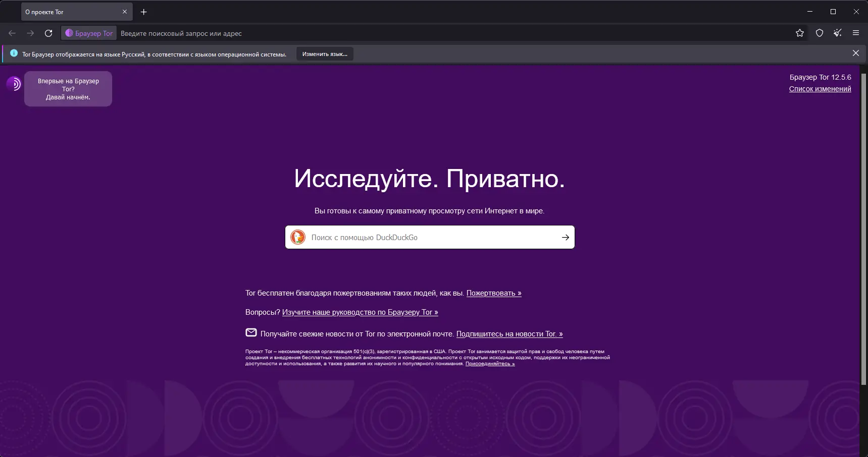This screenshot has width=868, height=457.
Task: Click the Браузер Tor 12.5.6 version text
Action: (821, 77)
